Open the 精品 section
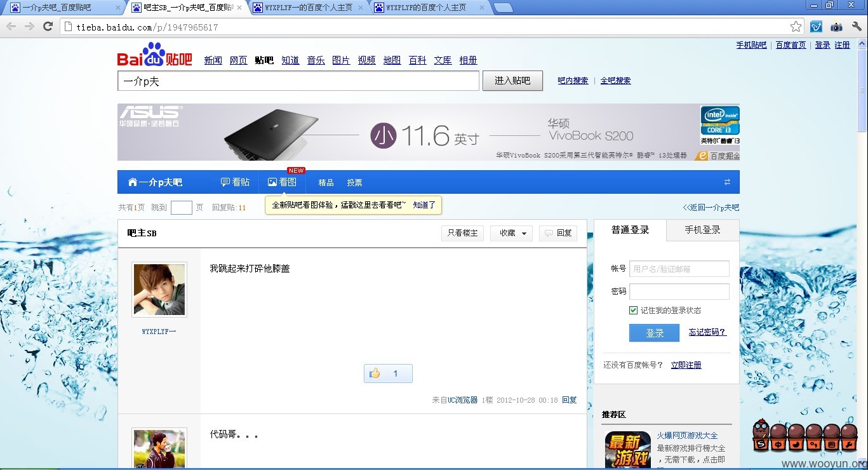Viewport: 868px width, 470px height. pos(326,183)
